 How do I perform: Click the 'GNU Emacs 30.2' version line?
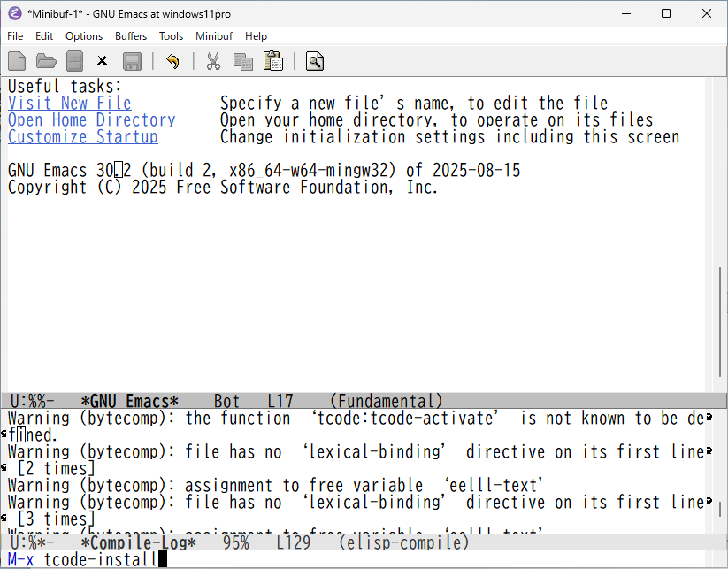(264, 171)
